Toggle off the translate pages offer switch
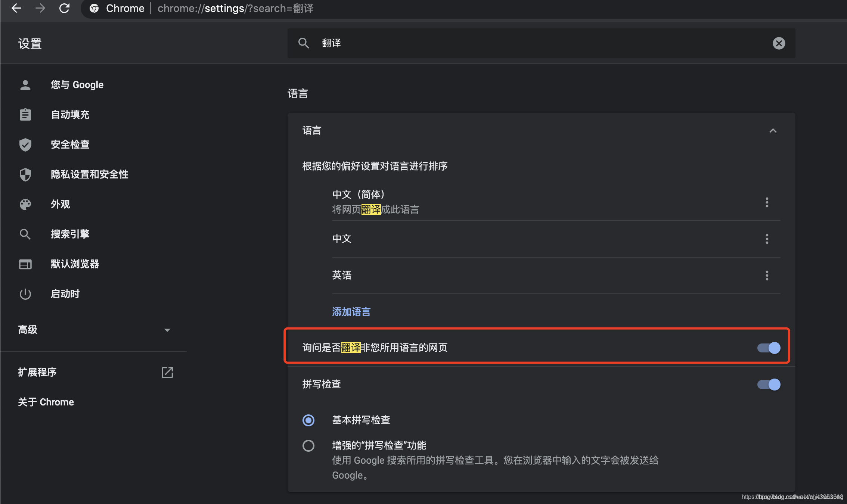 coord(769,348)
